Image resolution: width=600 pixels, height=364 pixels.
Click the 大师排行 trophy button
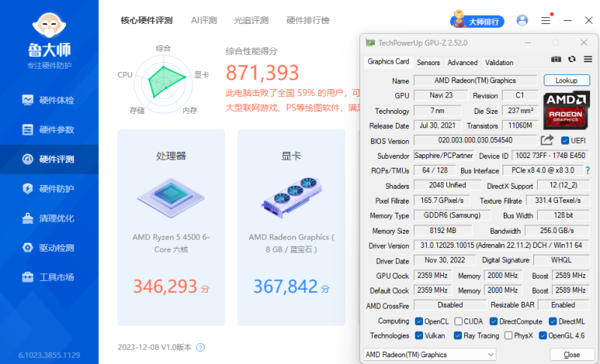click(477, 21)
